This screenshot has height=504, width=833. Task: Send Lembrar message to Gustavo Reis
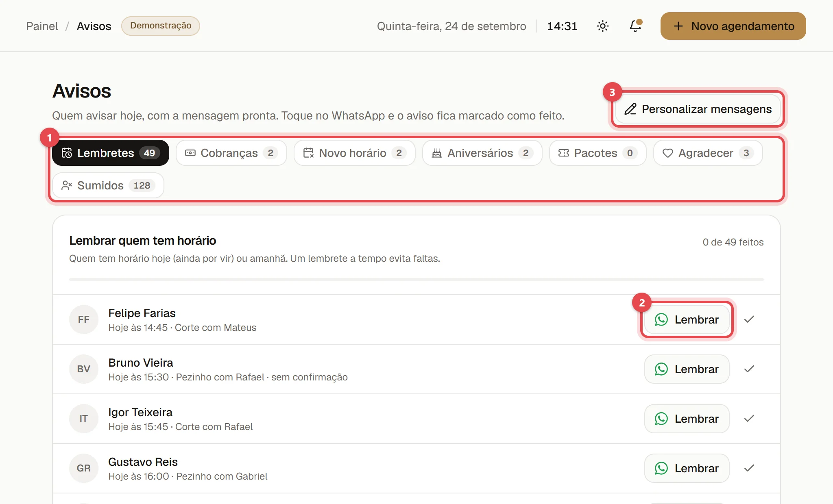coord(687,468)
